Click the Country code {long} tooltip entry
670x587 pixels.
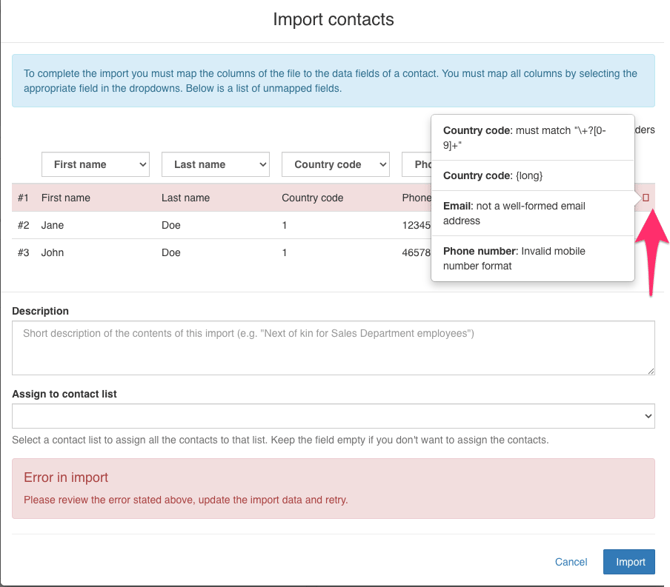click(x=532, y=176)
